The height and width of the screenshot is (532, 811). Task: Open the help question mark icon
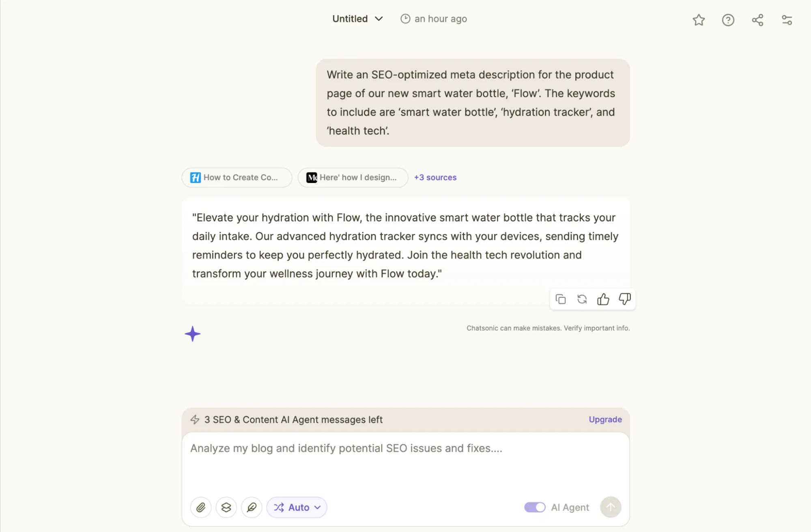(728, 20)
